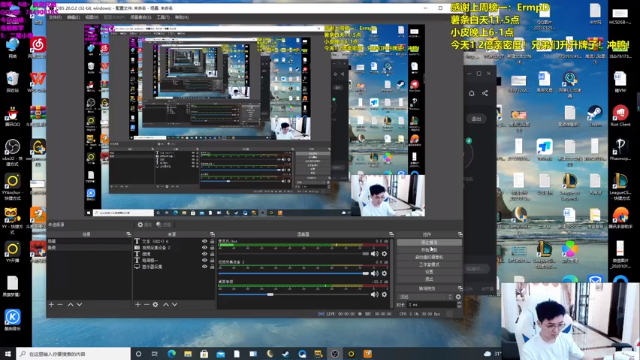The width and height of the screenshot is (640, 360).
Task: Open the 淡出 scene transition dropdown
Action: pyautogui.click(x=424, y=297)
